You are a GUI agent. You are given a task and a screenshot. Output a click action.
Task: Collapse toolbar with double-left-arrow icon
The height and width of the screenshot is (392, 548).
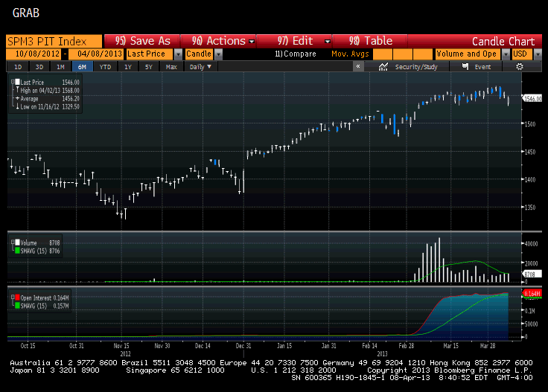pyautogui.click(x=358, y=67)
